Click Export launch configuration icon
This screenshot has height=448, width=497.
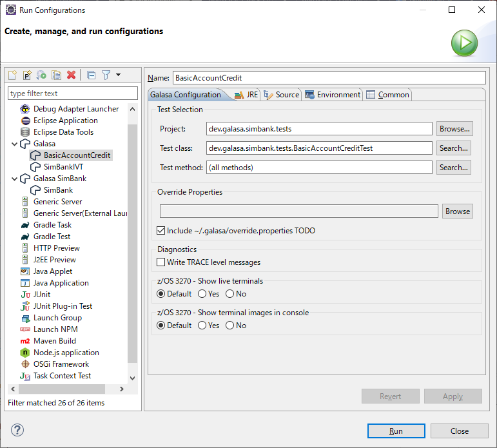click(x=41, y=75)
